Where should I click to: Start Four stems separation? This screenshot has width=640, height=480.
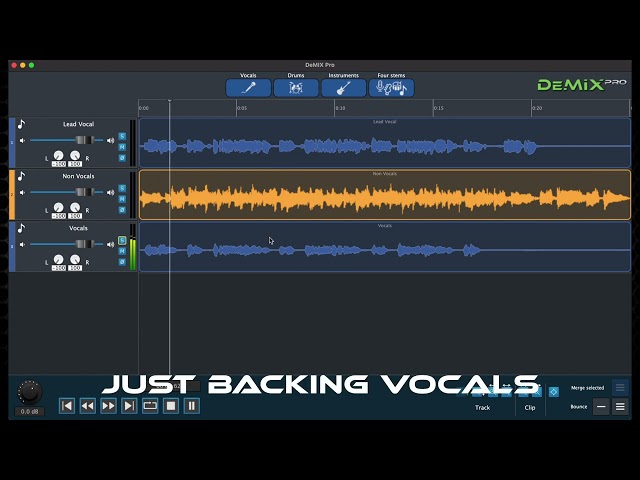[x=391, y=88]
